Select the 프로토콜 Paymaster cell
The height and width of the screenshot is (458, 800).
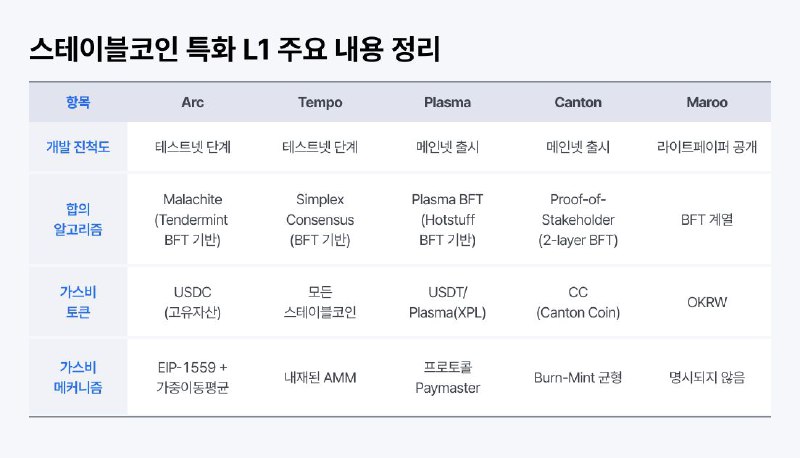[x=447, y=377]
